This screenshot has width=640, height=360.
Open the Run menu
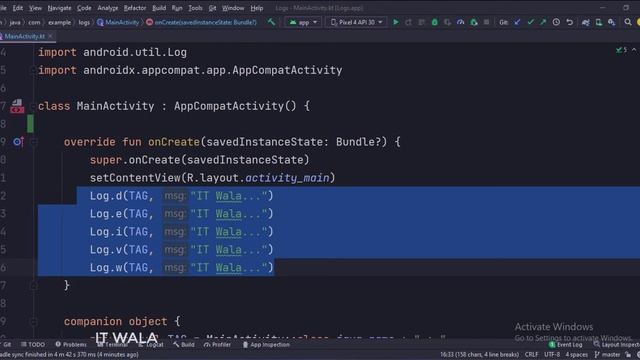pyautogui.click(x=177, y=8)
